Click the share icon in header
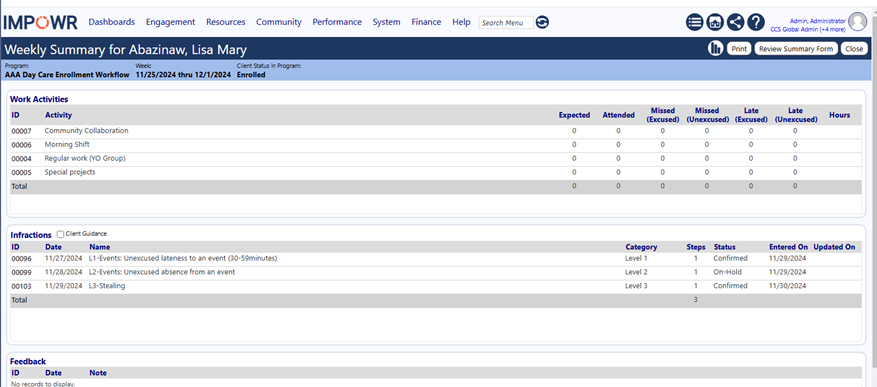 [735, 22]
